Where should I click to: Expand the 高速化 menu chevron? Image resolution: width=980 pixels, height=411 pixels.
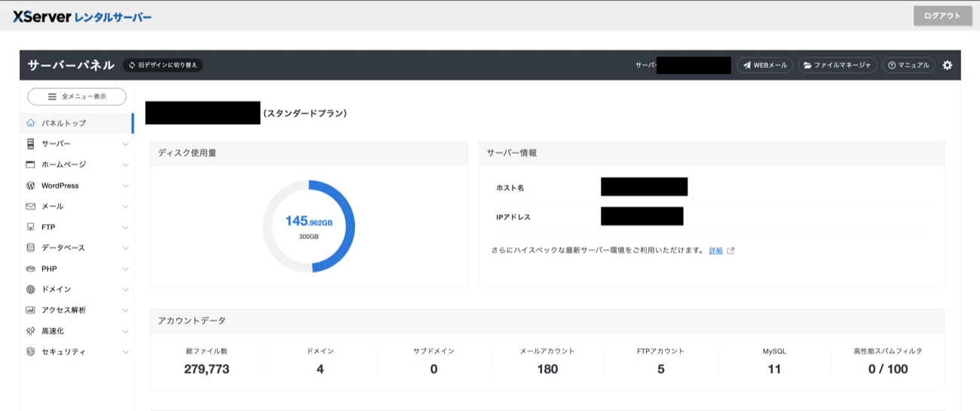pyautogui.click(x=125, y=331)
